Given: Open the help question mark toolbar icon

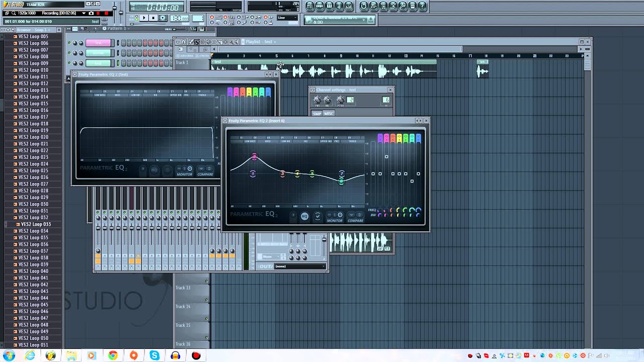Looking at the screenshot, I should pyautogui.click(x=423, y=6).
